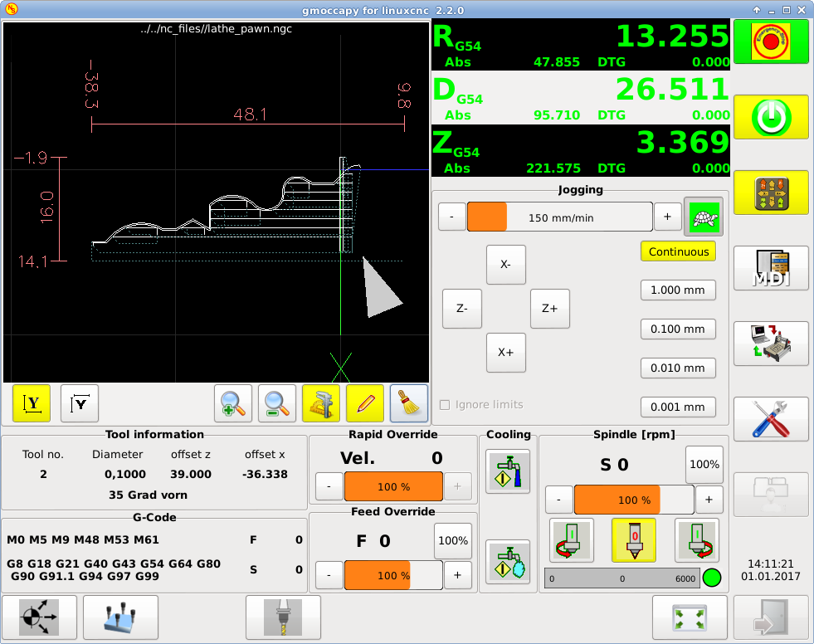Clear the live plot with broom

[x=409, y=403]
